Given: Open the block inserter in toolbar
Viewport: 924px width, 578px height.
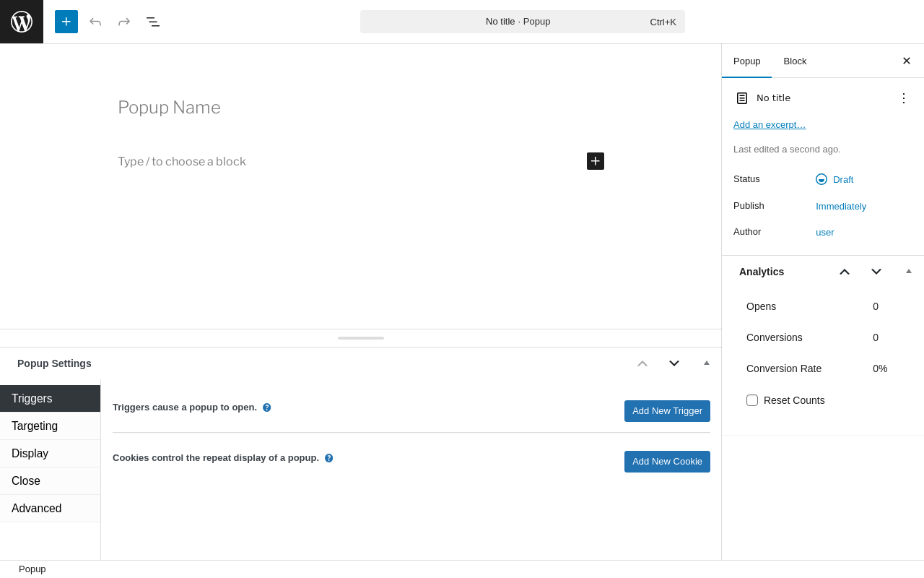Looking at the screenshot, I should [x=66, y=22].
